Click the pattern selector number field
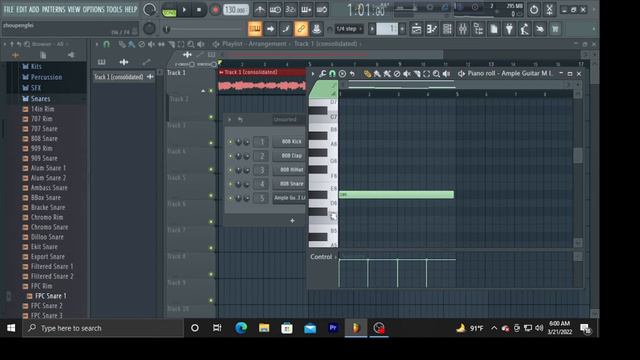The height and width of the screenshot is (360, 640). [x=387, y=29]
